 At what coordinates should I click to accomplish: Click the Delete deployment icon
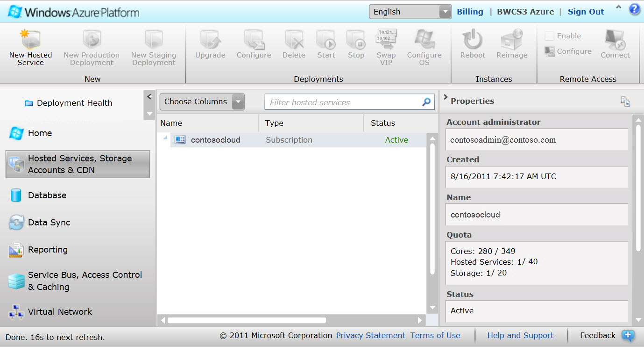[294, 40]
